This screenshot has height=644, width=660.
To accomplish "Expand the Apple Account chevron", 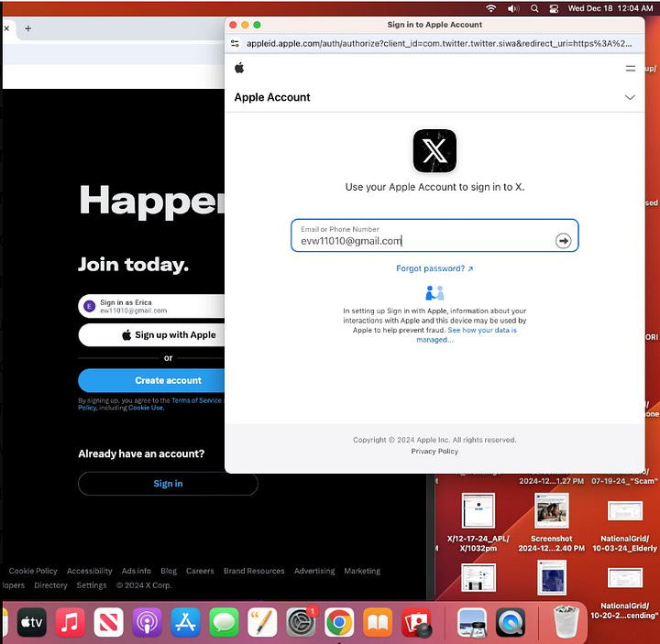I will (x=630, y=97).
